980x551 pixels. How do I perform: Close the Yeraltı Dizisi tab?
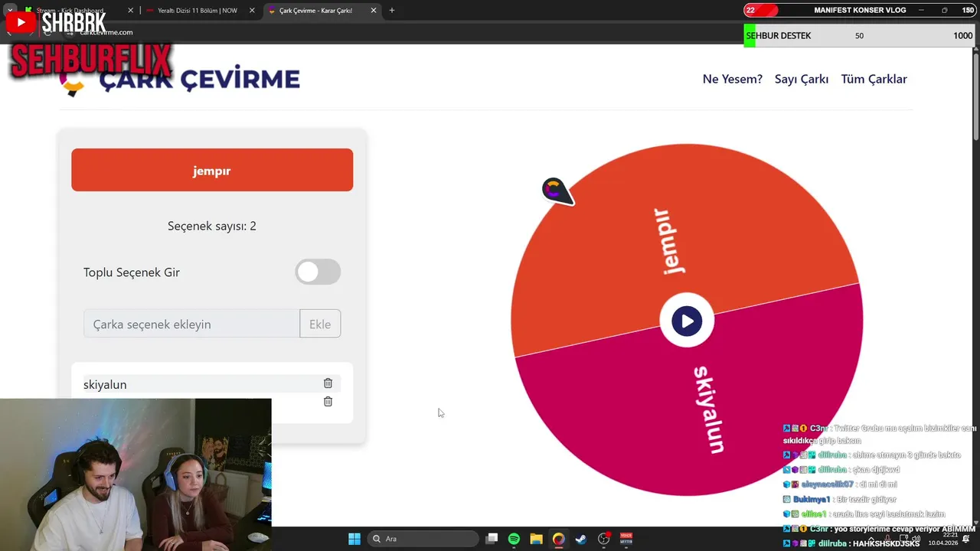tap(252, 11)
